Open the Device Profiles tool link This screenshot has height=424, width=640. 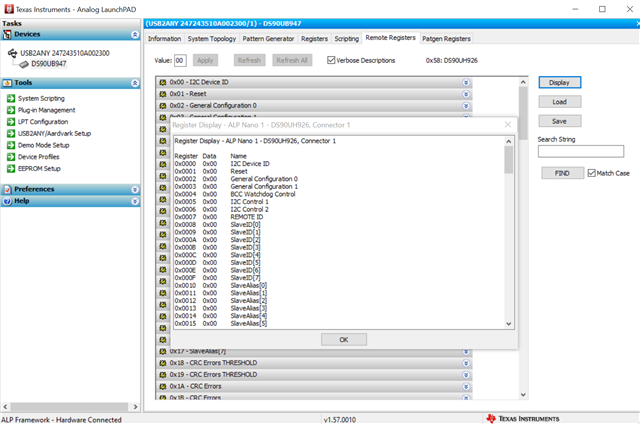click(39, 157)
